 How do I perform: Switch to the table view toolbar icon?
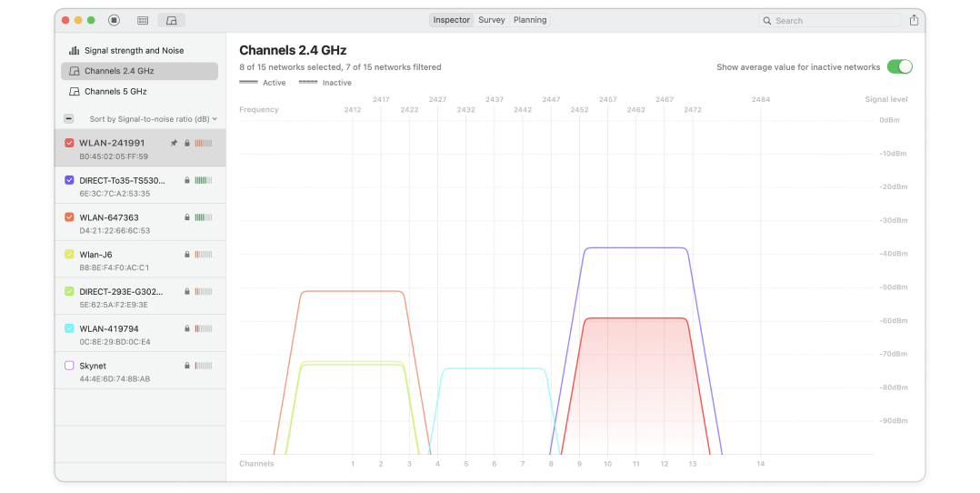click(x=143, y=20)
